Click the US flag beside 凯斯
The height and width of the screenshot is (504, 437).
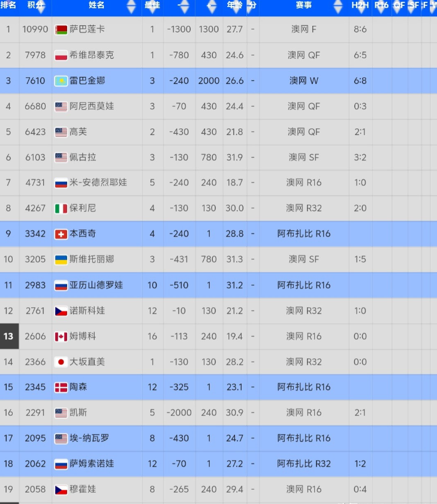coord(61,413)
